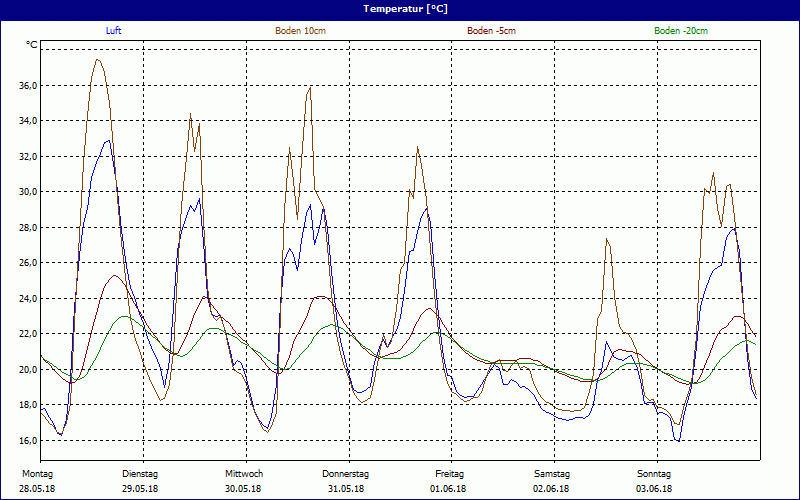The width and height of the screenshot is (800, 500).
Task: Click the 'Boden -5cm' legend entry
Action: coord(491,31)
